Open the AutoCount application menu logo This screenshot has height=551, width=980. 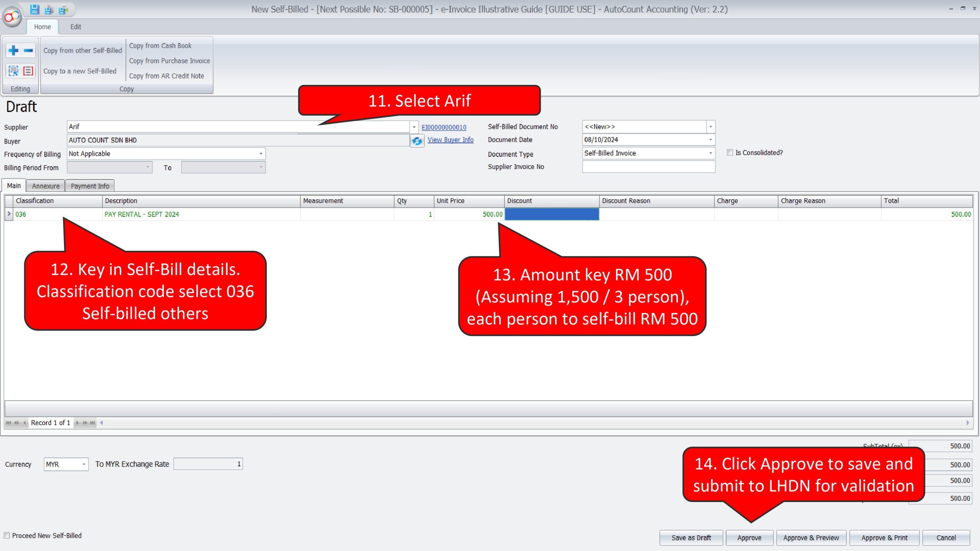click(12, 16)
